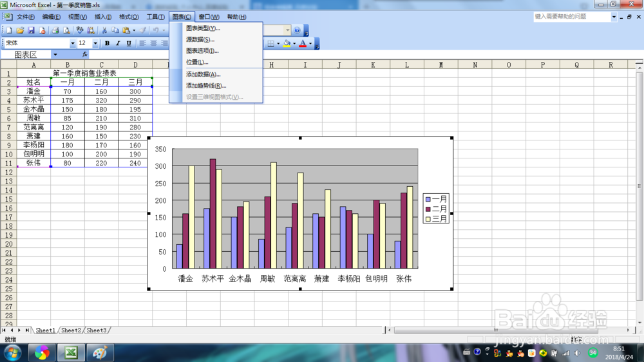The height and width of the screenshot is (362, 644).
Task: Open the 视图(V) menu
Action: pyautogui.click(x=77, y=17)
